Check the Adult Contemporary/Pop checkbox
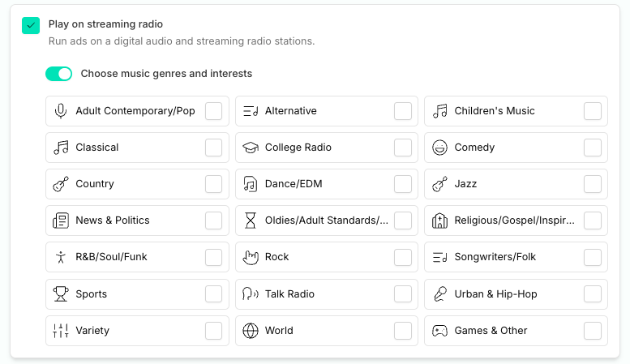The width and height of the screenshot is (630, 364). tap(214, 111)
